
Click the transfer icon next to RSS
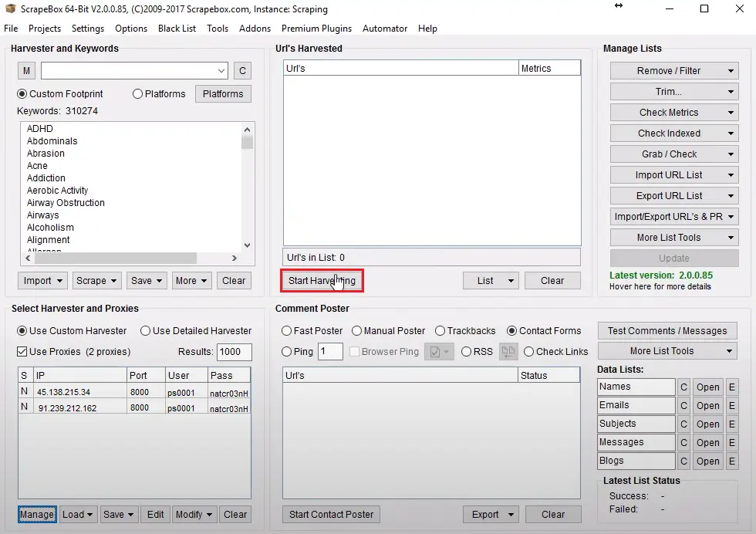coord(508,352)
